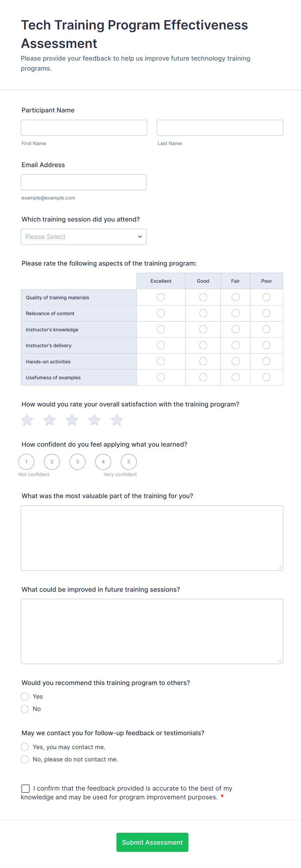Focus the Email Address field
Screen dimensions: 301x868
tap(83, 182)
